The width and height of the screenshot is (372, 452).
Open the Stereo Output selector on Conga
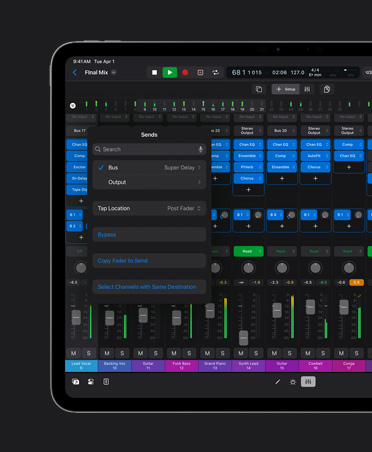click(x=349, y=131)
